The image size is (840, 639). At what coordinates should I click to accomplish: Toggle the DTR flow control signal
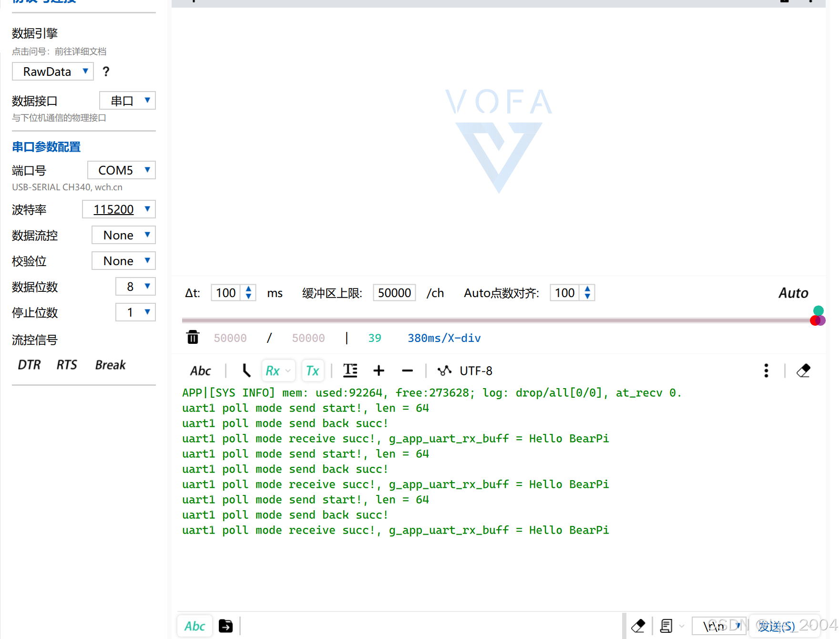point(29,365)
